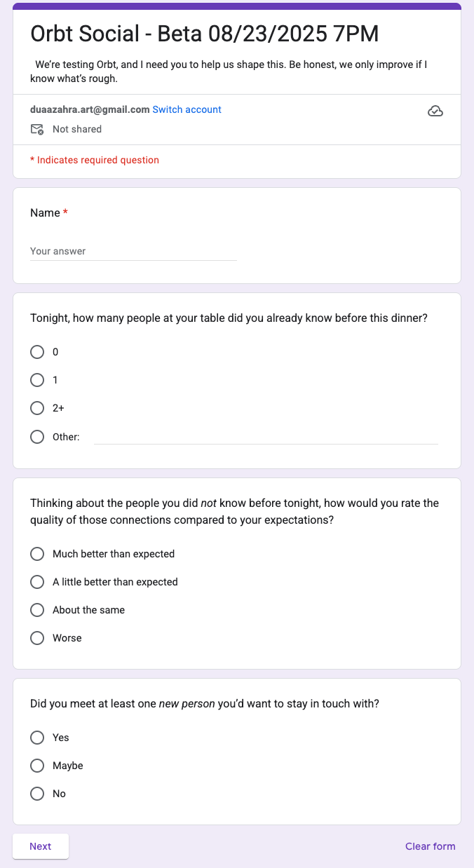Click the Orbt Social form title
This screenshot has height=868, width=474.
[x=205, y=34]
